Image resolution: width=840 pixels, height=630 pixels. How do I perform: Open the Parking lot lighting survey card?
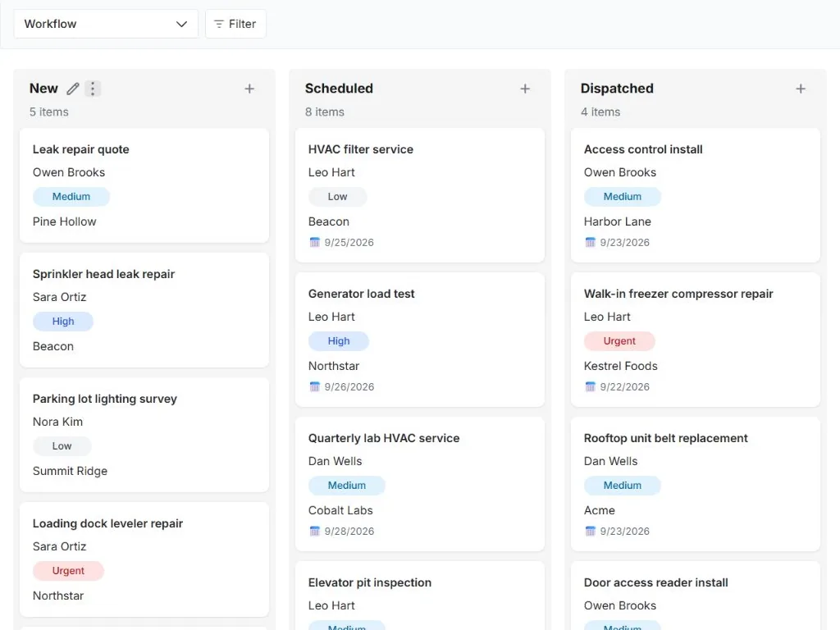(144, 435)
